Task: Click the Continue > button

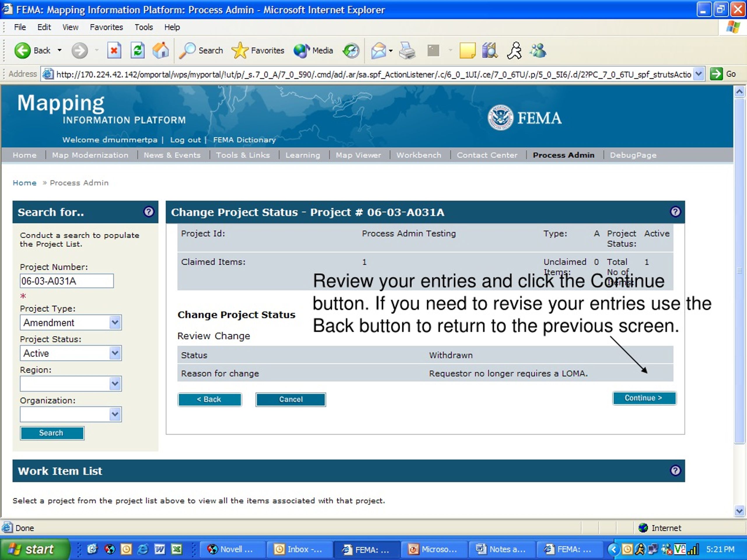Action: [x=644, y=398]
